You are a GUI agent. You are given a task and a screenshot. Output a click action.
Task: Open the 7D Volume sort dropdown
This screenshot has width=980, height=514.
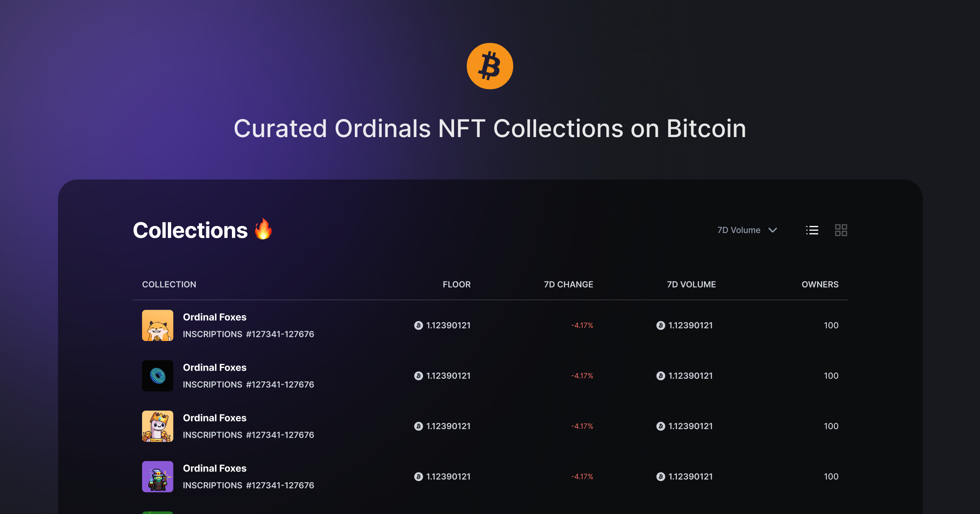[x=747, y=230]
